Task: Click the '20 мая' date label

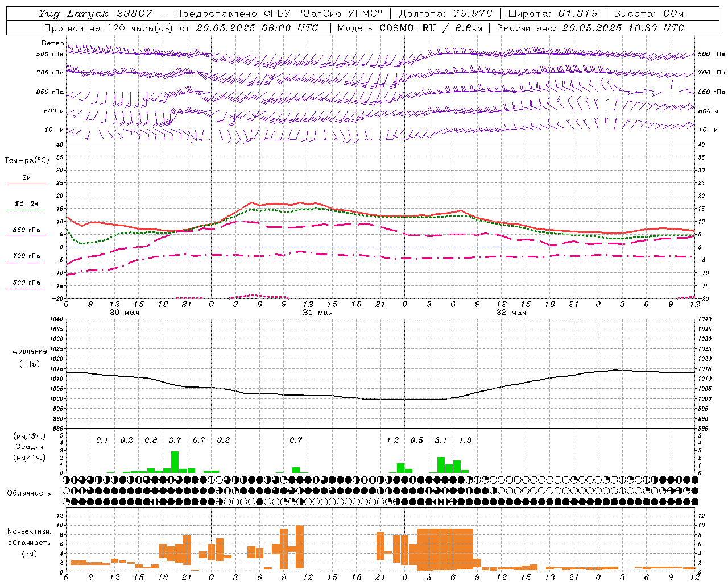Action: click(x=125, y=313)
